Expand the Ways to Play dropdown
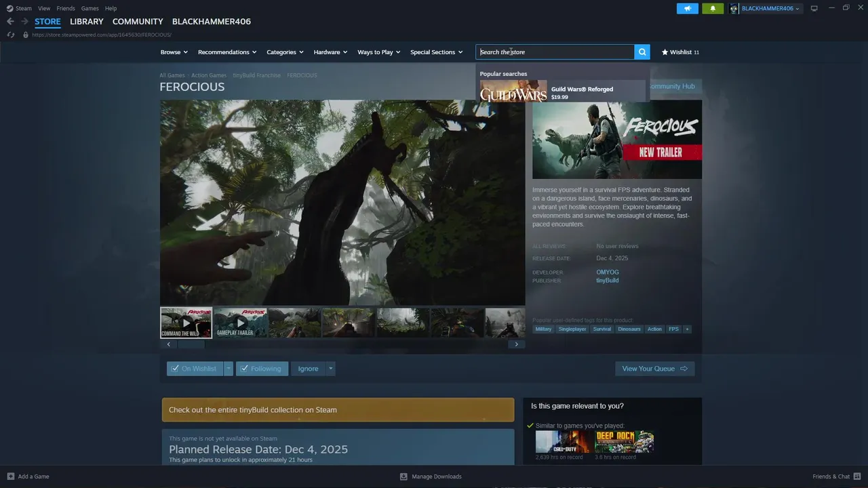The image size is (868, 488). 379,52
